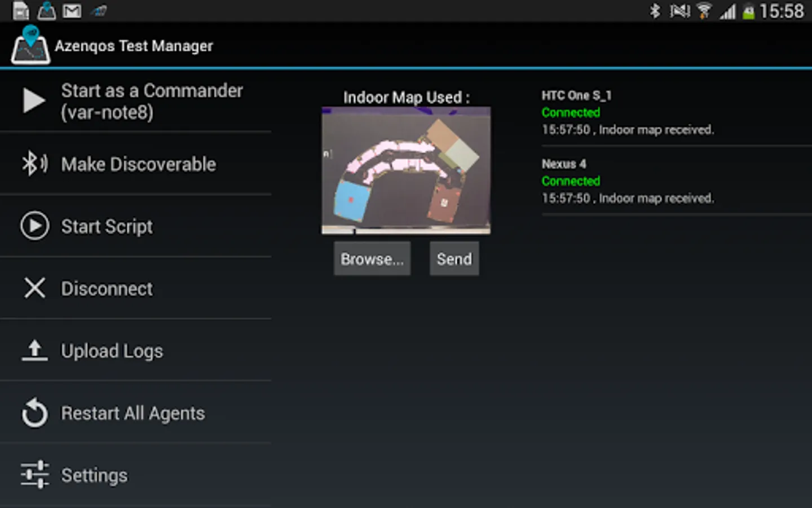This screenshot has width=812, height=508.
Task: Tap the Start as a Commander play icon
Action: point(34,101)
